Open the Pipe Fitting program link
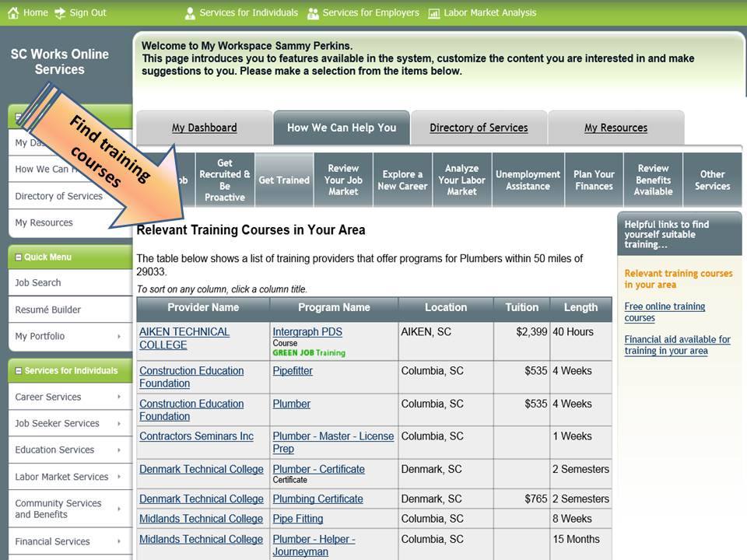747x560 pixels. [x=298, y=519]
